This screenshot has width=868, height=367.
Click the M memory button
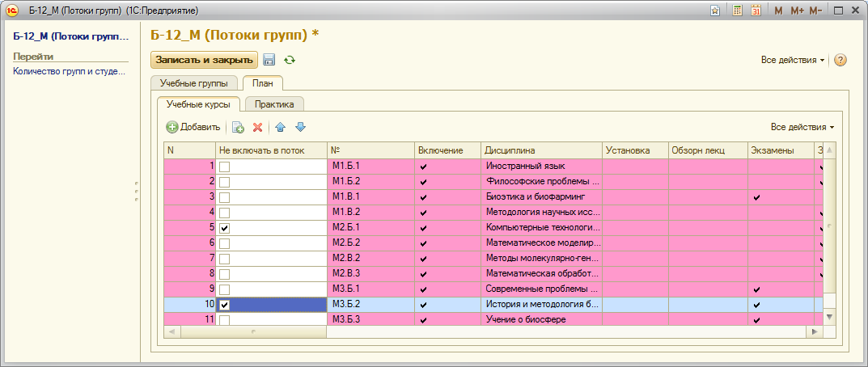coord(778,11)
